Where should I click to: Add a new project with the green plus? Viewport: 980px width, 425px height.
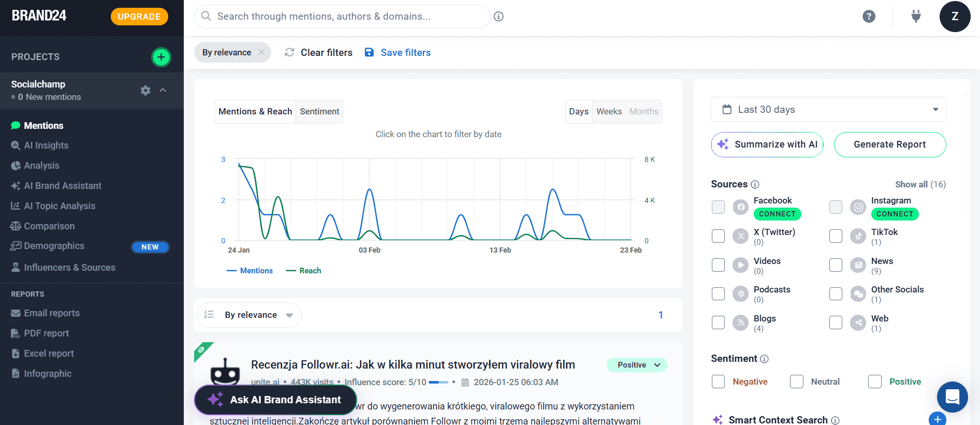pos(161,57)
